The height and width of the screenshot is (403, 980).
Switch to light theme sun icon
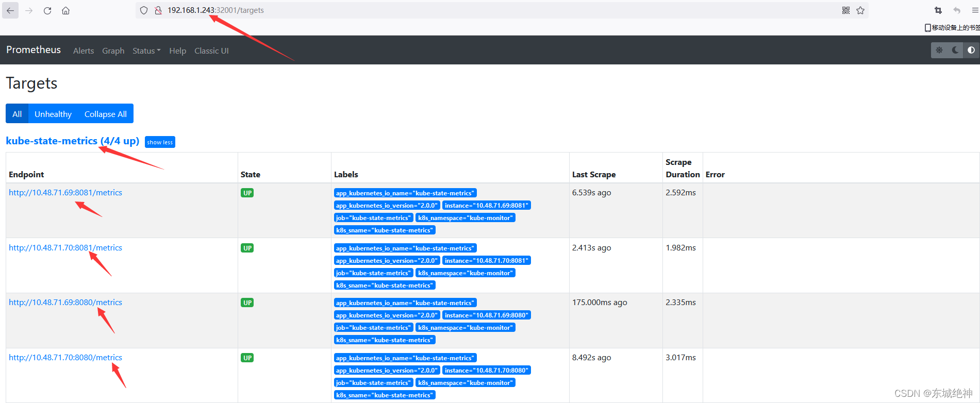pos(939,50)
